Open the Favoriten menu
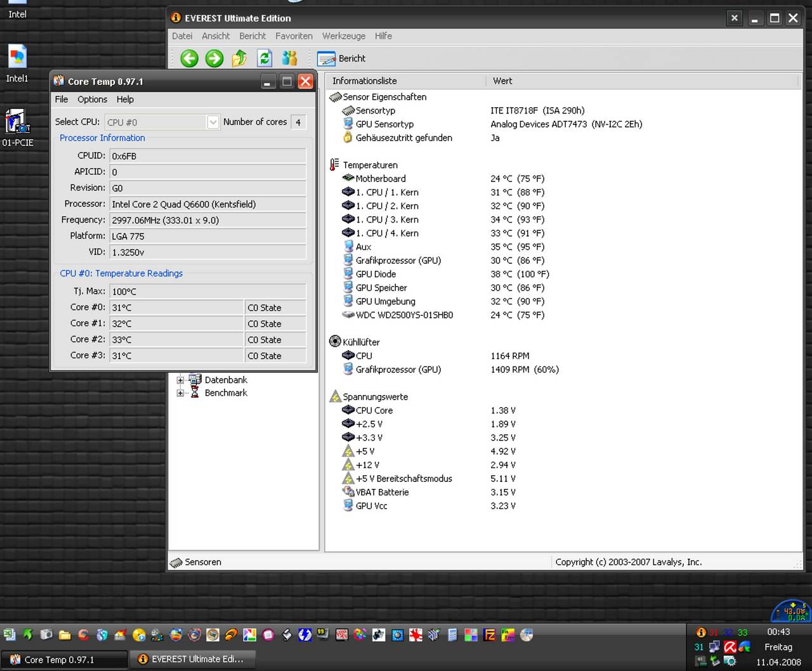 point(294,36)
